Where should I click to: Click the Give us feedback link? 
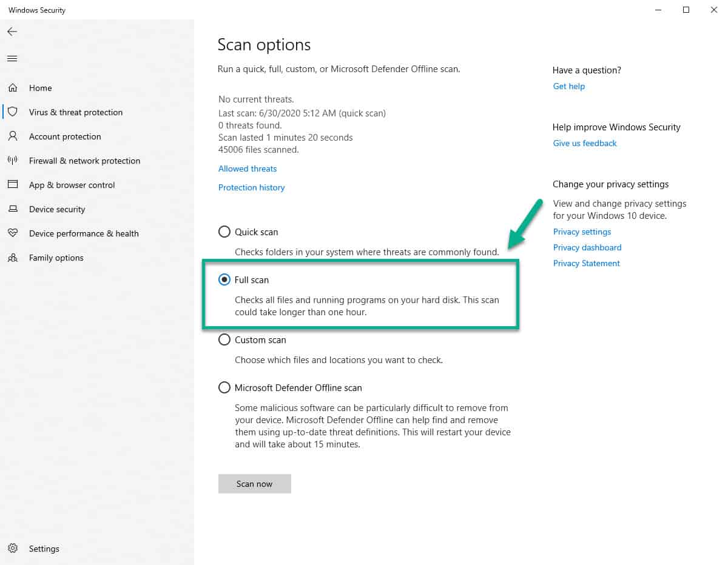coord(585,143)
